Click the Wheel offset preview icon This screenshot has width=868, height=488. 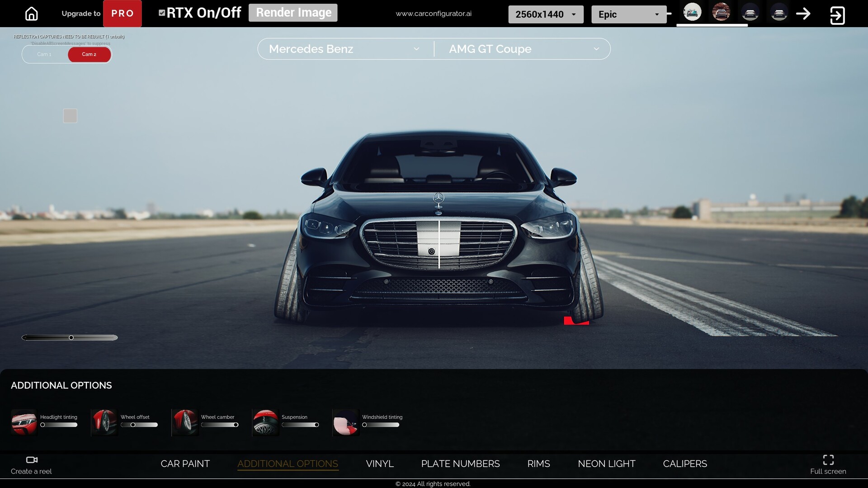point(104,422)
